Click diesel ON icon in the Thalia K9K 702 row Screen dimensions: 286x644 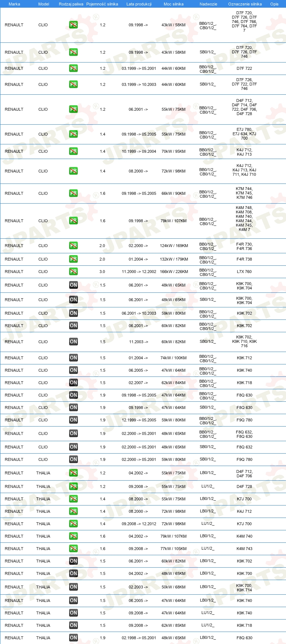[74, 561]
